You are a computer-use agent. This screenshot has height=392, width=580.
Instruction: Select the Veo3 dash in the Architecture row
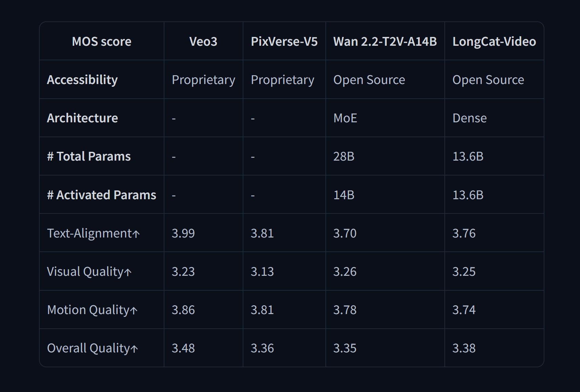point(174,119)
